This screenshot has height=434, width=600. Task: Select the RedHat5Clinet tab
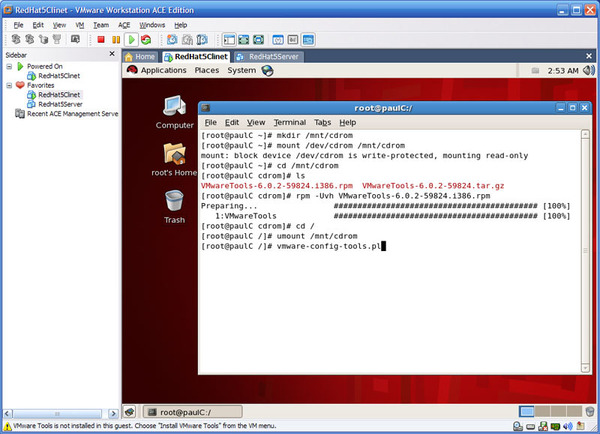pyautogui.click(x=196, y=57)
